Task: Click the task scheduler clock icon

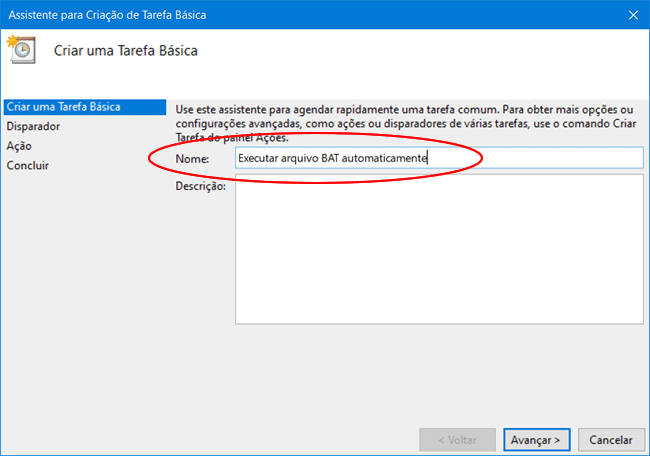Action: 21,49
